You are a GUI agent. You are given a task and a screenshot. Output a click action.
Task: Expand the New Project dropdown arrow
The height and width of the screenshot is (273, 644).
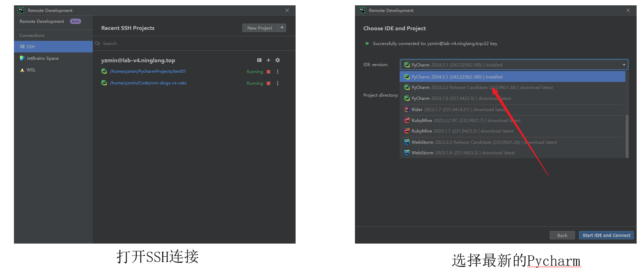click(282, 28)
